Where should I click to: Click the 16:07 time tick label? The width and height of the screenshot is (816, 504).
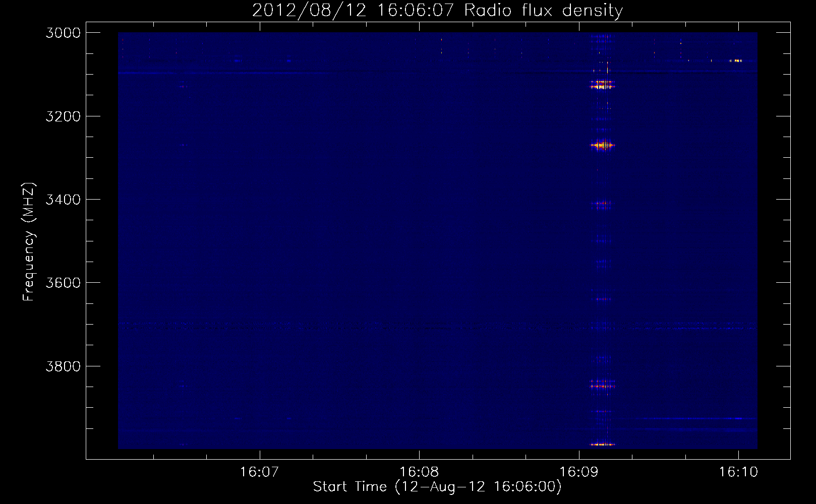point(259,472)
